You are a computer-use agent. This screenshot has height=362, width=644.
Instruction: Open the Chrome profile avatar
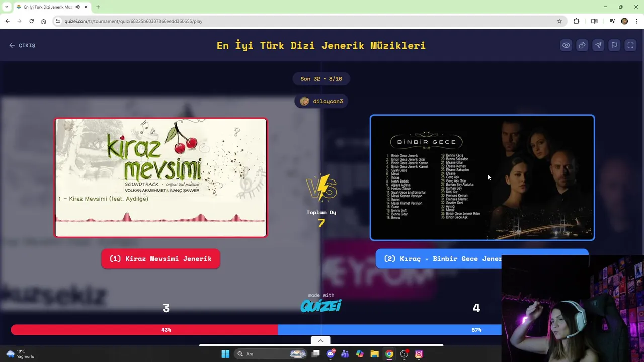624,21
